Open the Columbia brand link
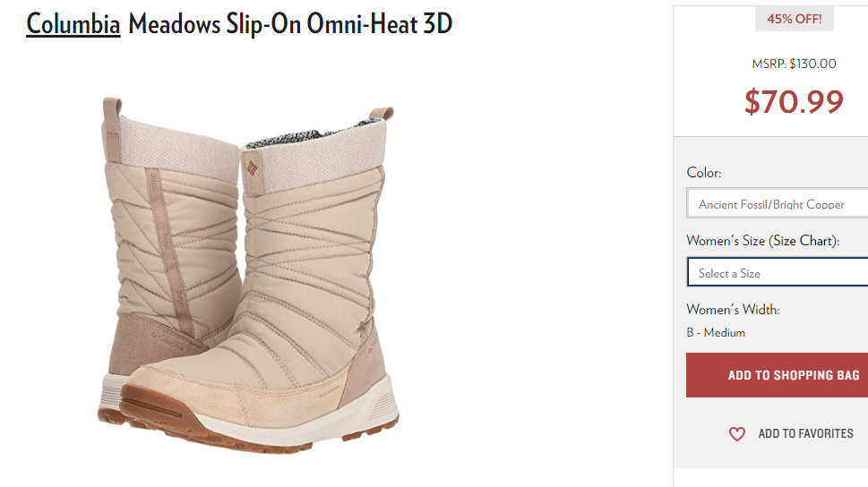 (x=73, y=24)
